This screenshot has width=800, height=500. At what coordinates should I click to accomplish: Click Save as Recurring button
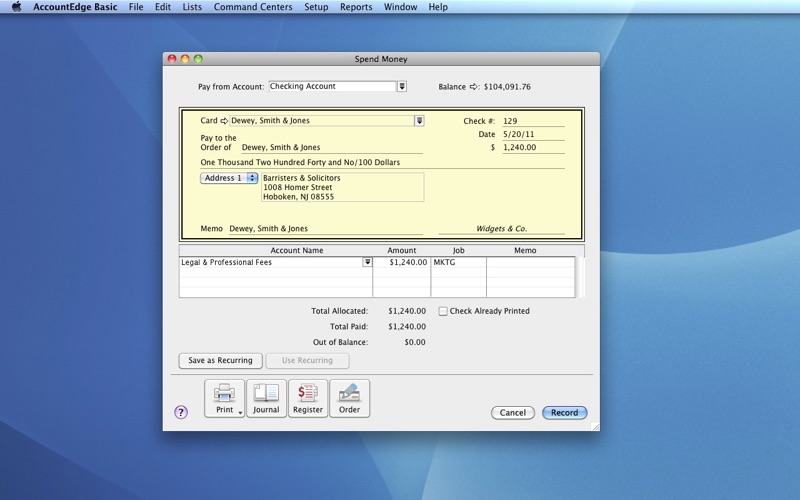tap(220, 361)
